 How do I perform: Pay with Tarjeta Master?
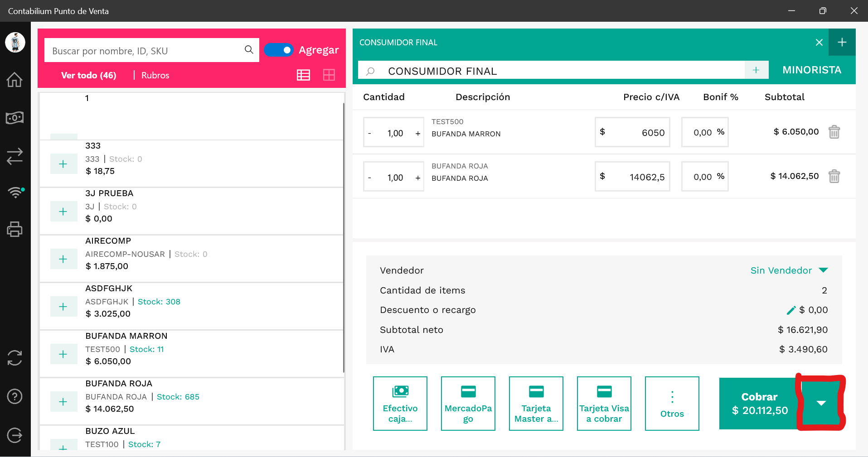[536, 404]
